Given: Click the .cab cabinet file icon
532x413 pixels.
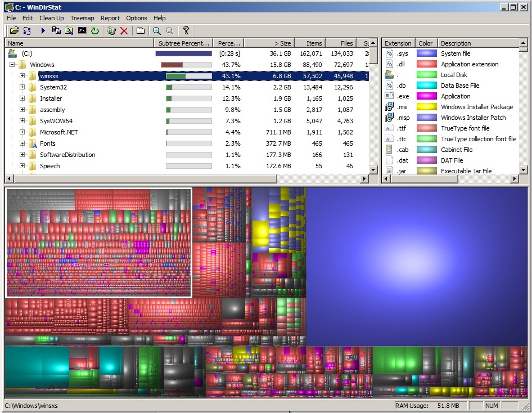Looking at the screenshot, I should (389, 150).
